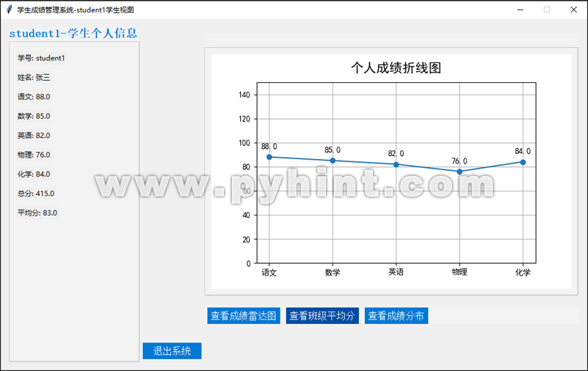Screen dimensions: 588x371
Task: Click the 数学: 85.0 score row
Action: [x=34, y=116]
